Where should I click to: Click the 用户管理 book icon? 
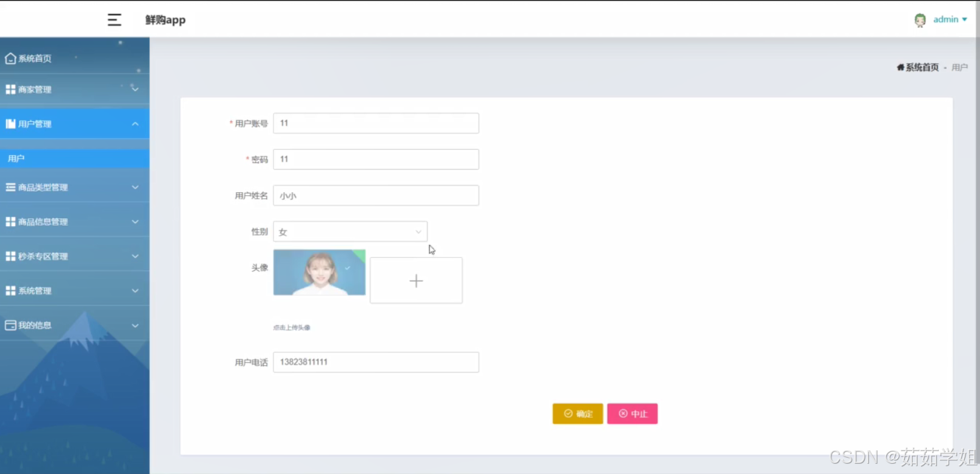pos(10,124)
